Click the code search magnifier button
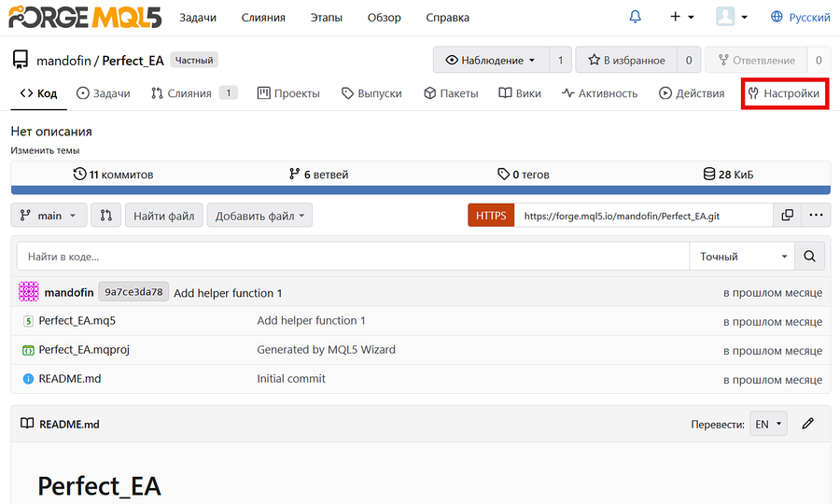The image size is (840, 504). click(x=809, y=257)
